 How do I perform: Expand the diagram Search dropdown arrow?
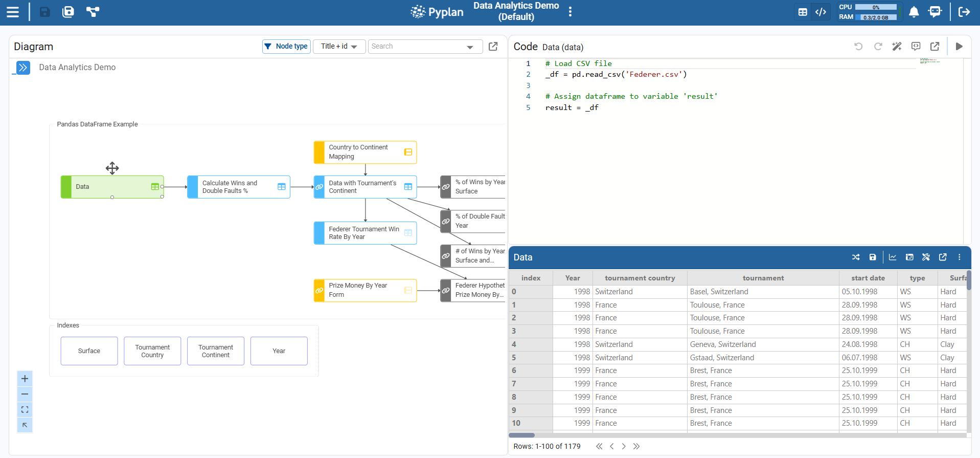click(x=470, y=47)
